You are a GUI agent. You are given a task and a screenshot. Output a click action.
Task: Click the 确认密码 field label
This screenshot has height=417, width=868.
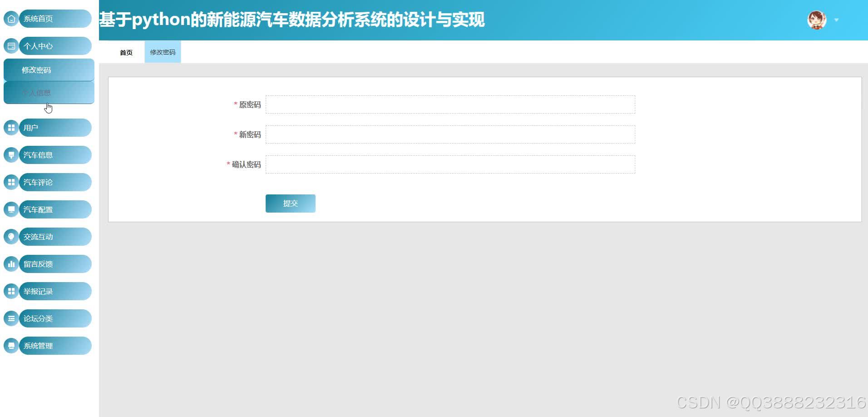coord(246,164)
